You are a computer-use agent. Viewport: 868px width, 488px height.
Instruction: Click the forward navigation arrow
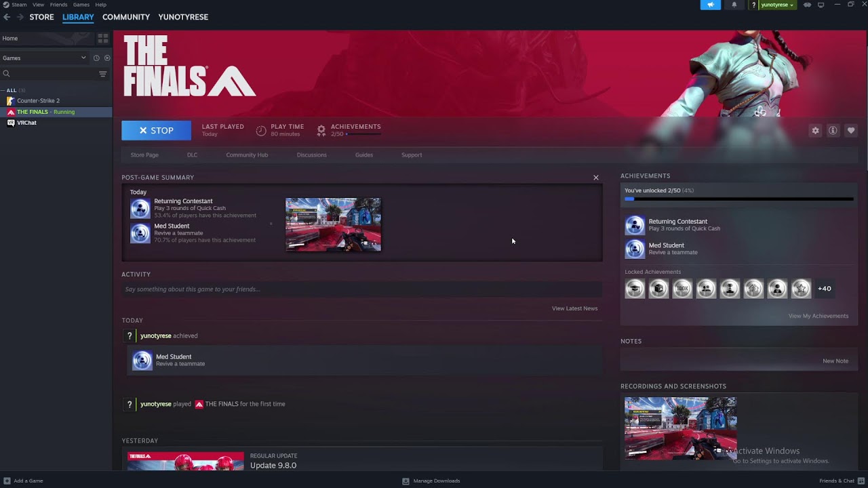click(x=20, y=17)
